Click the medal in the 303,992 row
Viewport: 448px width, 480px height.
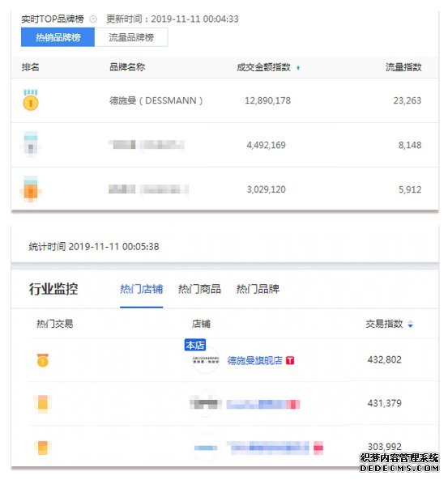(43, 448)
